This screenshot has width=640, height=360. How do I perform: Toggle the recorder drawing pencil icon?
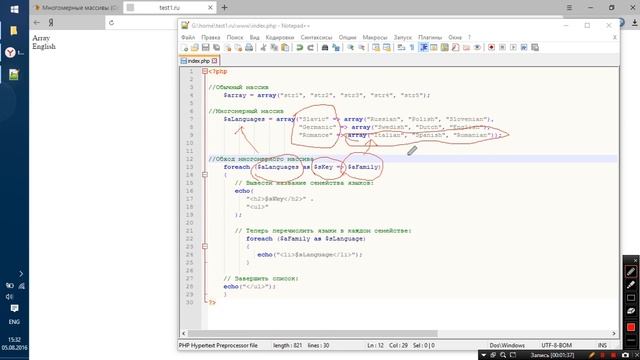pos(592,355)
